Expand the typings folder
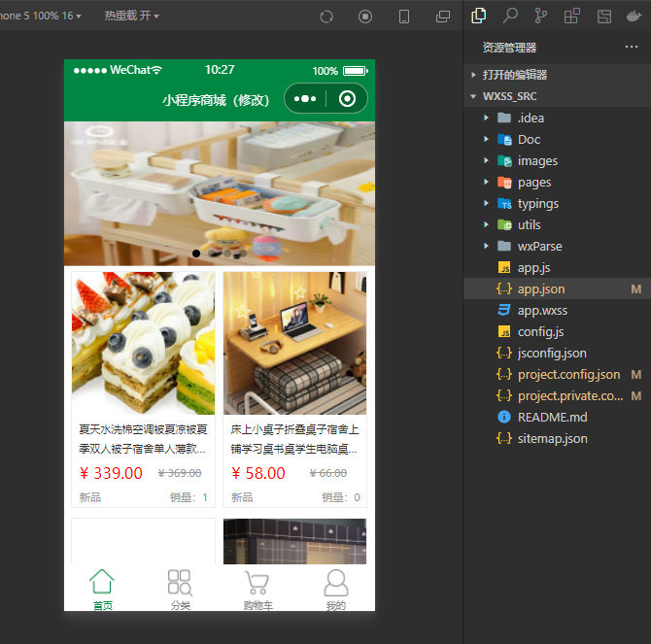 pos(557,203)
